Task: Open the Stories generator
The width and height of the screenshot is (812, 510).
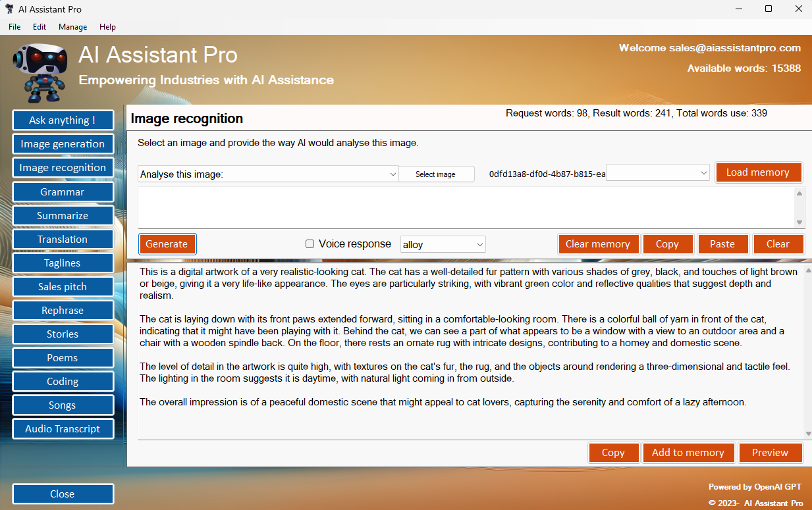Action: pyautogui.click(x=63, y=334)
